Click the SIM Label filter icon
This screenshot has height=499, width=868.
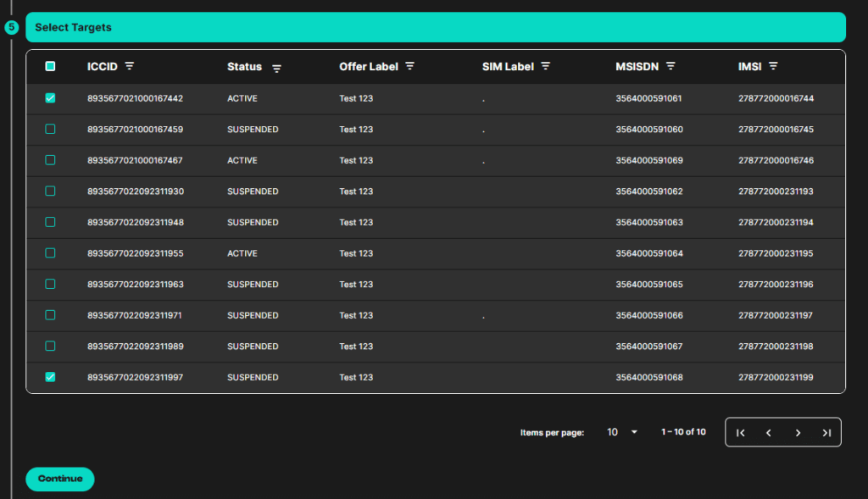tap(546, 66)
